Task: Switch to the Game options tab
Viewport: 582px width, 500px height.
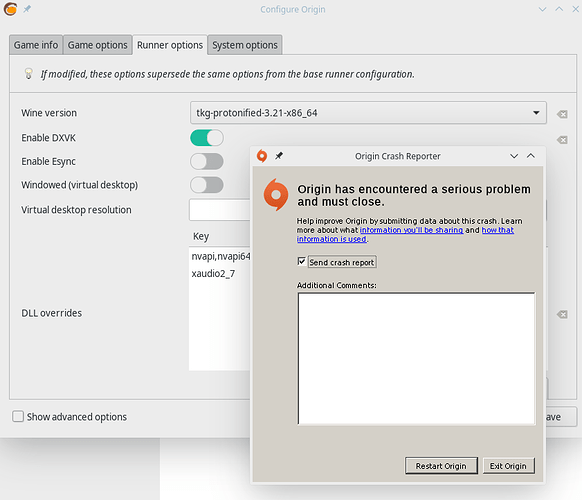Action: (x=98, y=45)
